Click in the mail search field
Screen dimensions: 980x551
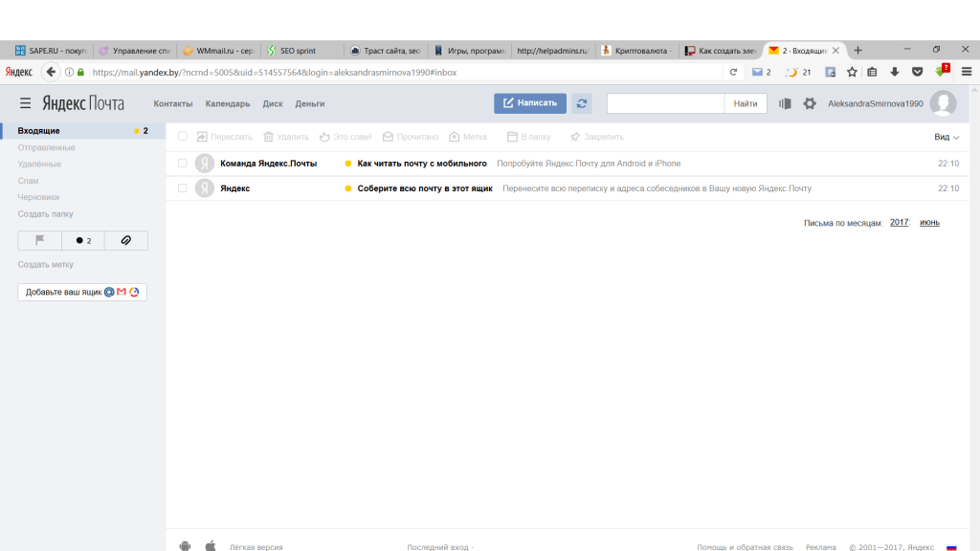point(665,103)
